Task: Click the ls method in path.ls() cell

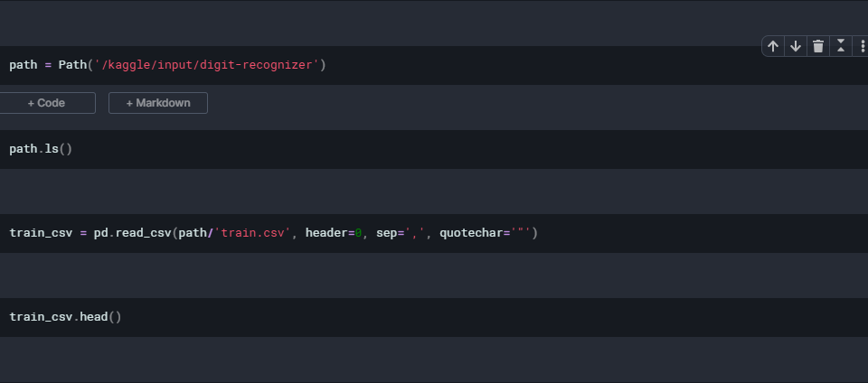Action: click(x=52, y=149)
